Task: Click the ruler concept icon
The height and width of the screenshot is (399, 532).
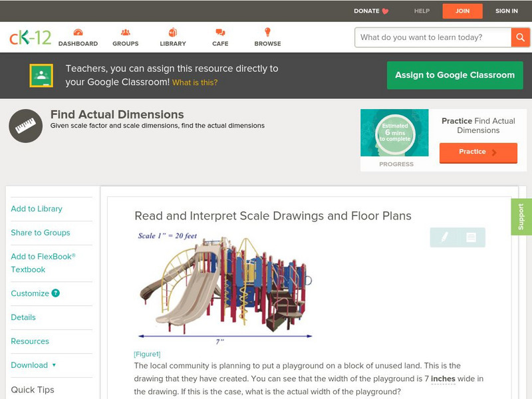Action: coord(26,126)
